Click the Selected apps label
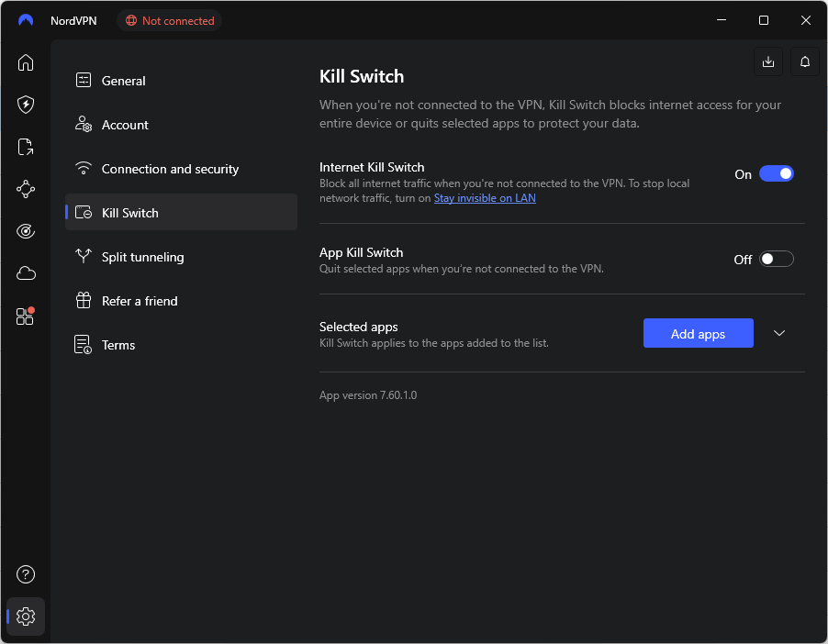 click(359, 327)
